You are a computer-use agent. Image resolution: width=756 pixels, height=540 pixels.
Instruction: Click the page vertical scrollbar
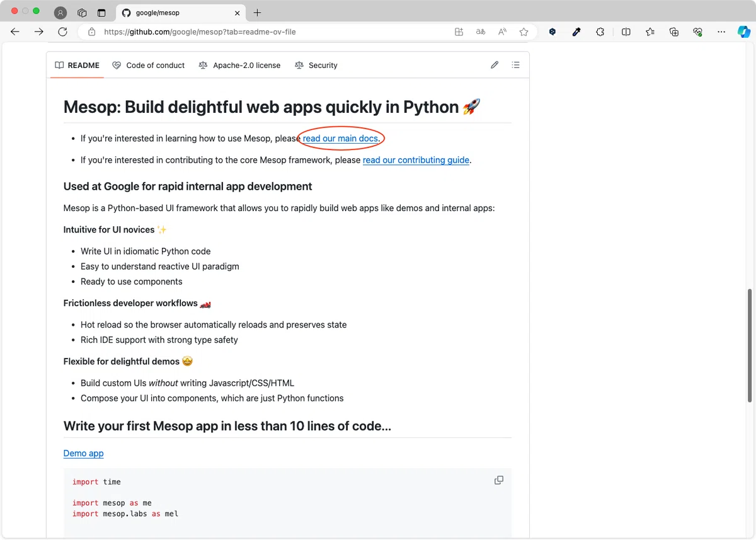tap(750, 345)
